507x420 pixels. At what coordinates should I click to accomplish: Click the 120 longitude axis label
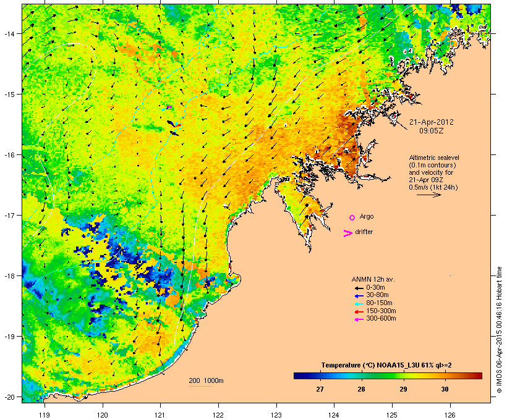[103, 415]
